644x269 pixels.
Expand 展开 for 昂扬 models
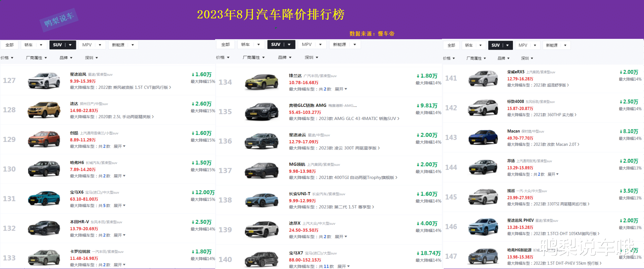553,174
